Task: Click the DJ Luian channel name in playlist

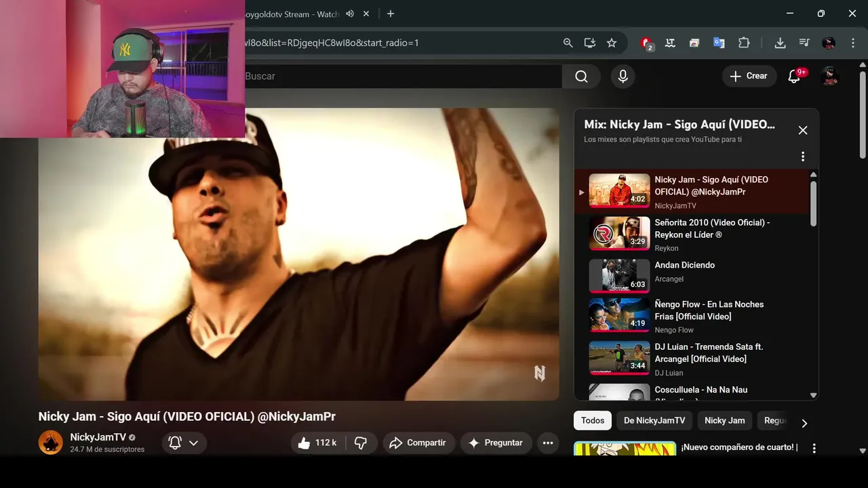Action: pos(669,373)
